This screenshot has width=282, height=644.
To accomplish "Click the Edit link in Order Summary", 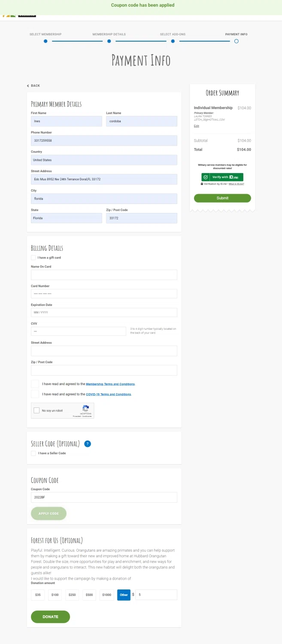I will pos(197,126).
